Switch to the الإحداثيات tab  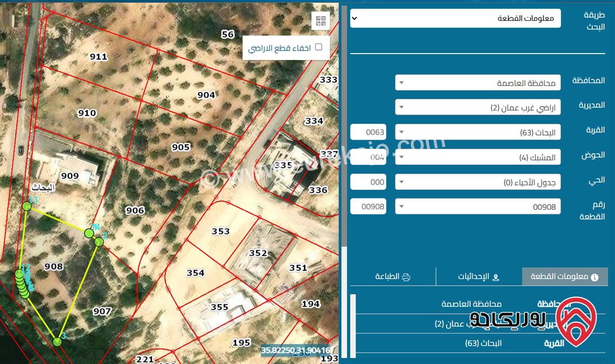tap(478, 277)
